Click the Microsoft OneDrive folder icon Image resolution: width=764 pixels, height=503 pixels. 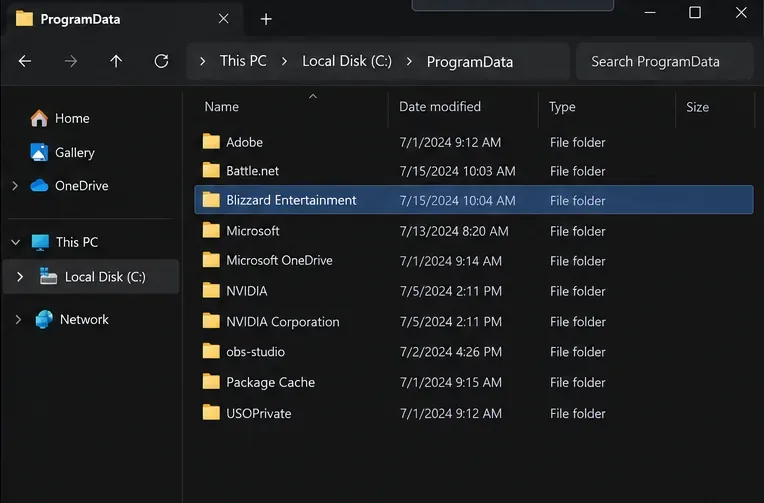point(211,260)
